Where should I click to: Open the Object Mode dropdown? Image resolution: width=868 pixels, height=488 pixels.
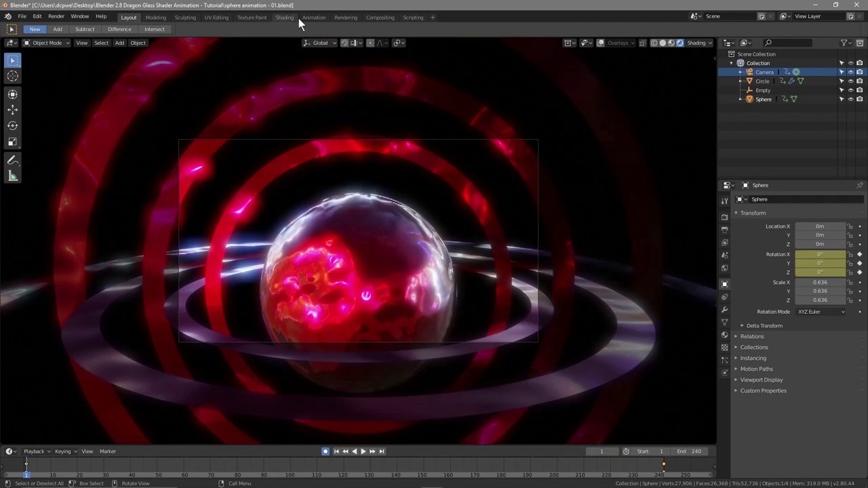point(47,43)
